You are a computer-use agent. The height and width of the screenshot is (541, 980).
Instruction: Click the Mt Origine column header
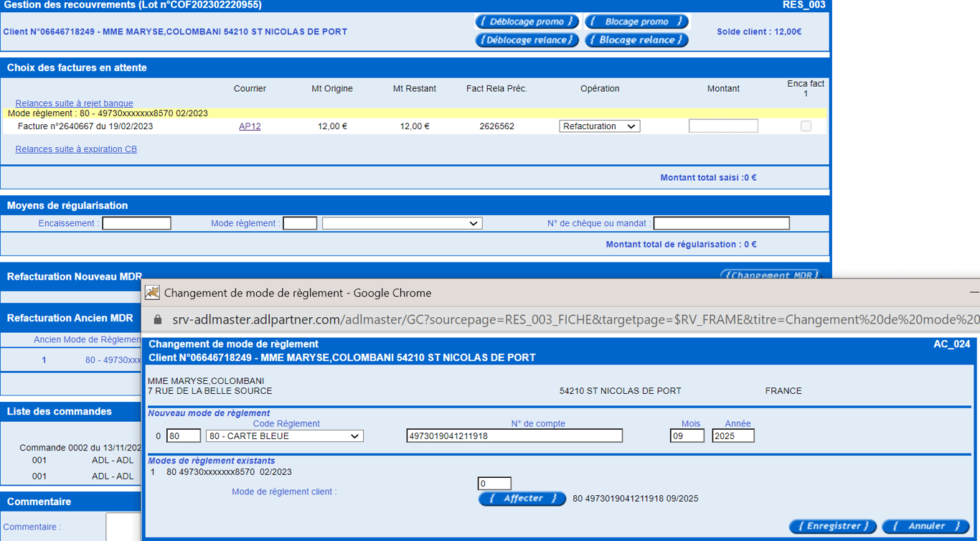332,89
